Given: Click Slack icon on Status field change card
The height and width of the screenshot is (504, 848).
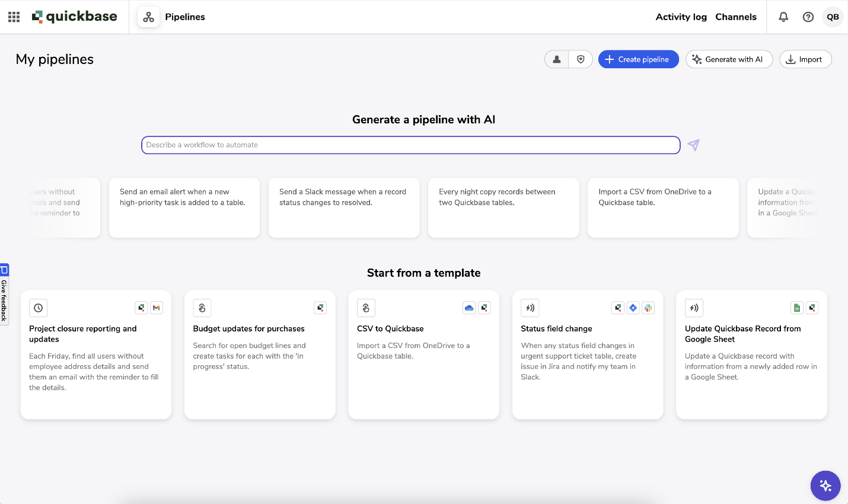Looking at the screenshot, I should (649, 308).
